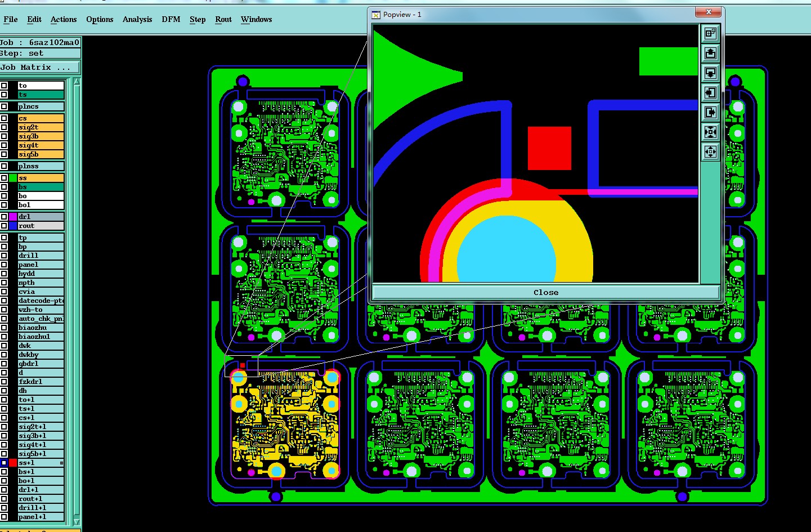
Task: Select the sig5b layer row
Action: [41, 154]
